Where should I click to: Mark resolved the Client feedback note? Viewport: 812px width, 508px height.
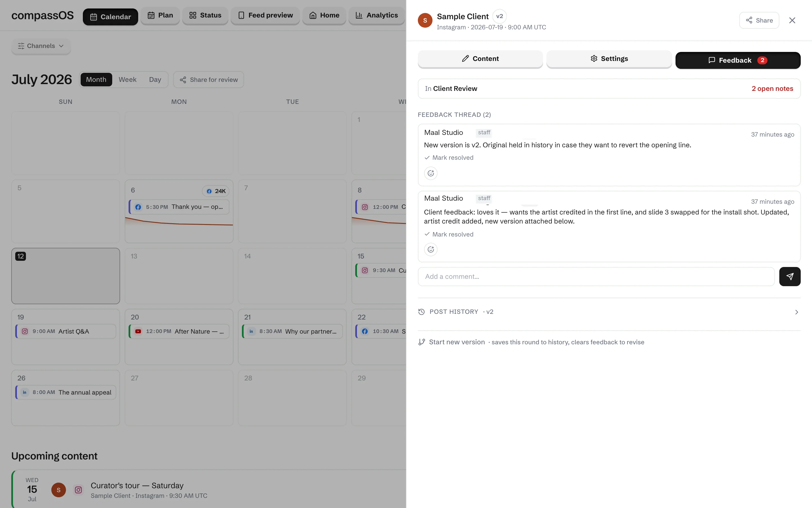[x=449, y=235]
